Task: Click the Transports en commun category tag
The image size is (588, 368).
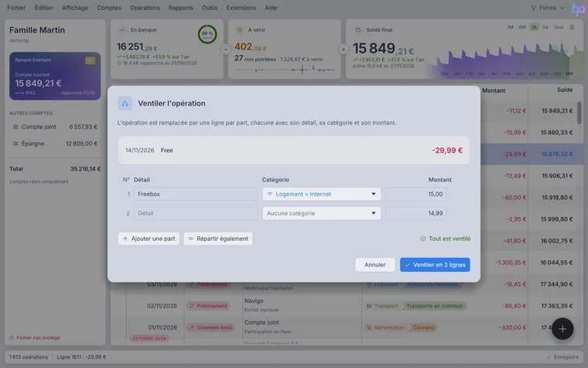Action: point(434,306)
